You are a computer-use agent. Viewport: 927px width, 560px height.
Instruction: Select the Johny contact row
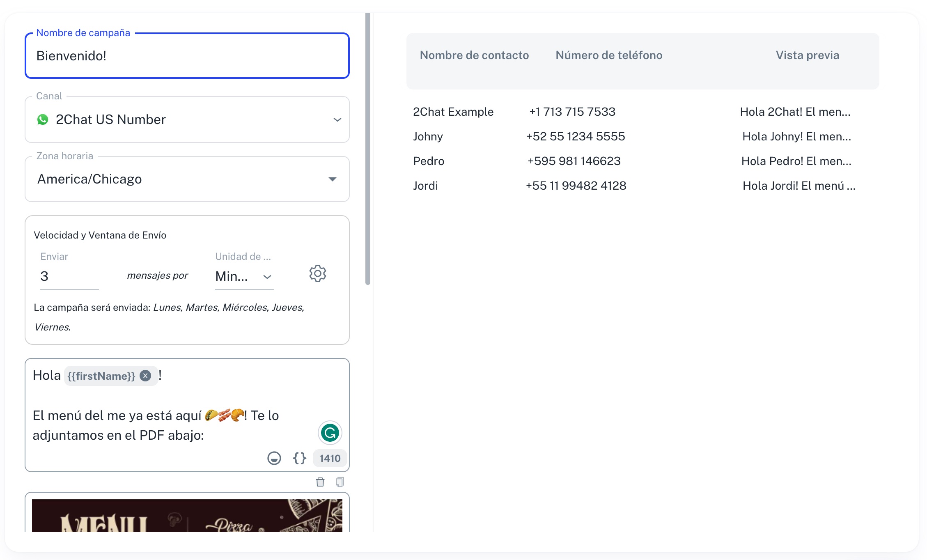click(428, 136)
